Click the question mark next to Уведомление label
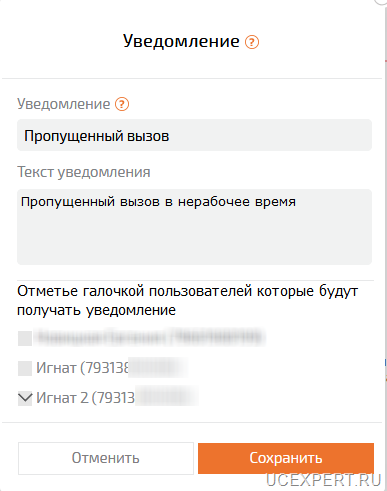Image resolution: width=387 pixels, height=491 pixels. tap(122, 104)
